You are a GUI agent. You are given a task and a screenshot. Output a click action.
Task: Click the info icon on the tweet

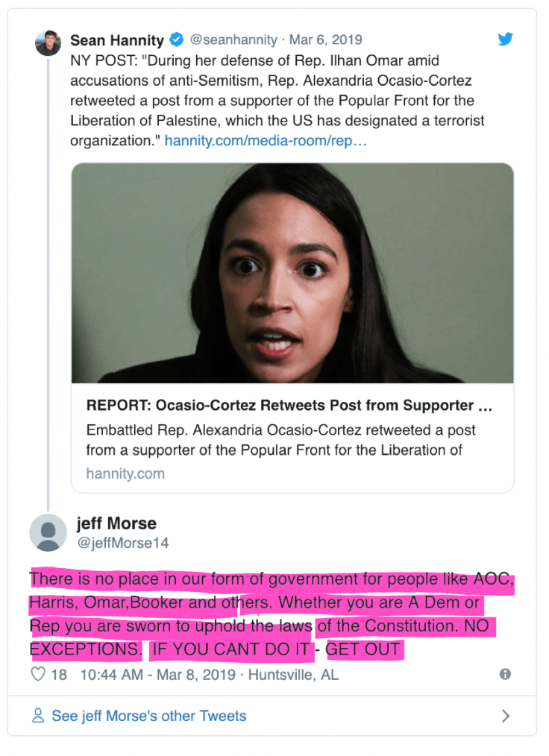coord(505,672)
